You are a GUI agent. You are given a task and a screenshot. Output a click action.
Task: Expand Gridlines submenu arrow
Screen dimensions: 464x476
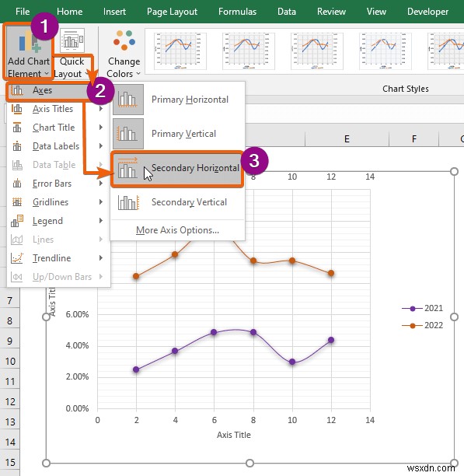tap(101, 202)
